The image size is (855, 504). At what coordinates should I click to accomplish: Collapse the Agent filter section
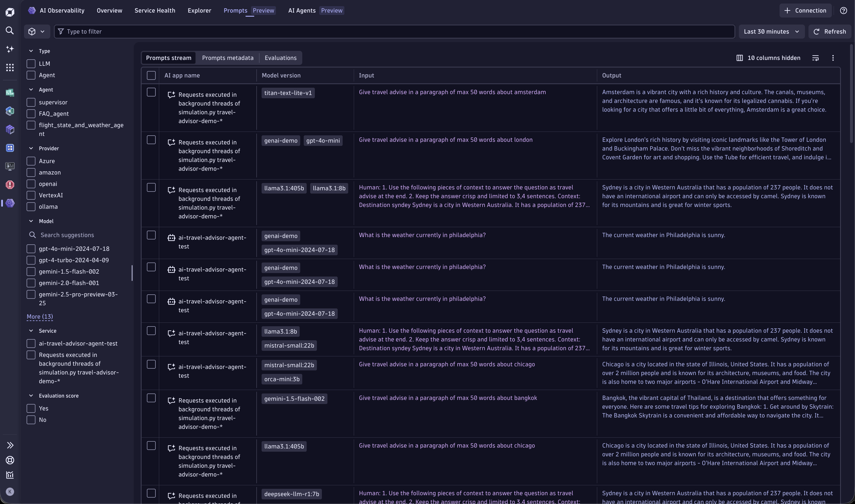(31, 90)
